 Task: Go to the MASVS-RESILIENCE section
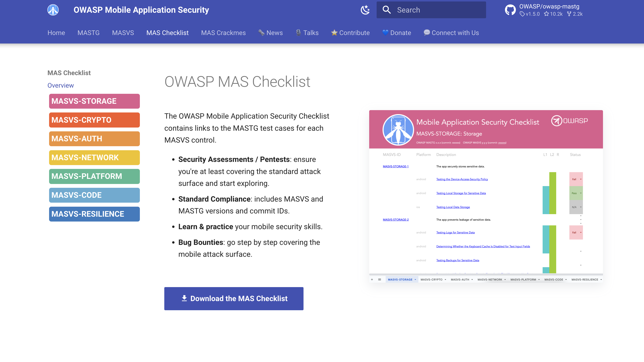[x=94, y=214]
